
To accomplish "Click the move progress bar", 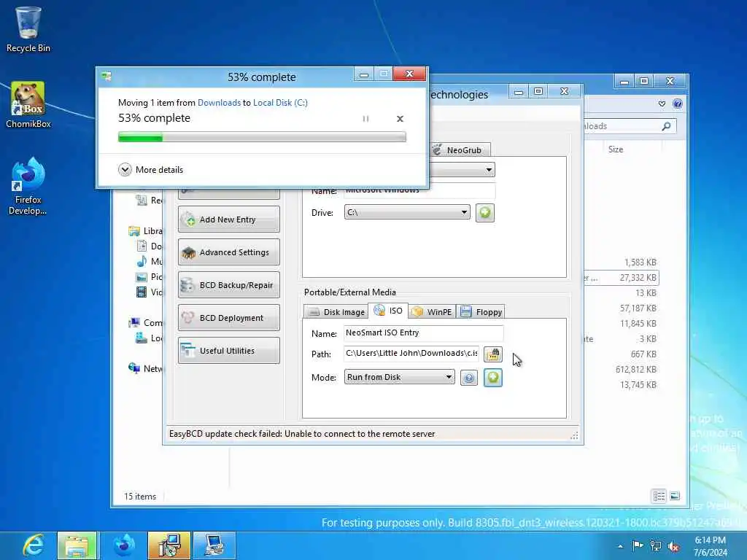I will tap(262, 137).
